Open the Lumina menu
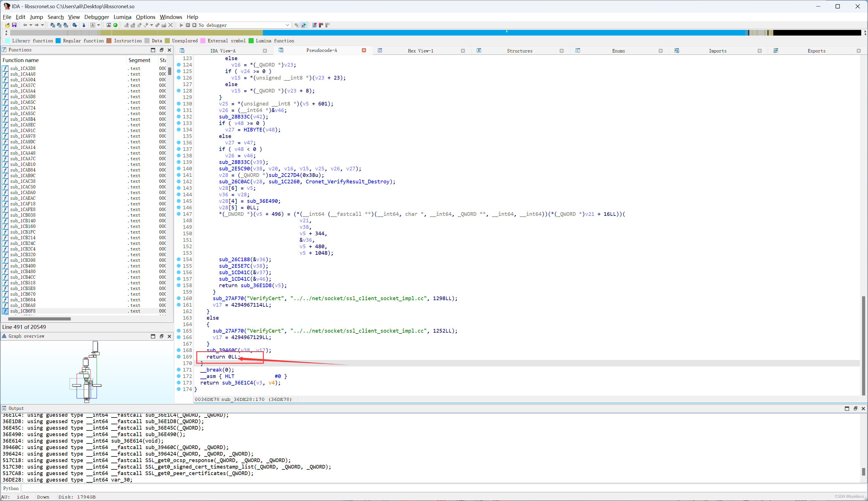Screen dimensions: 868x501 [122, 17]
